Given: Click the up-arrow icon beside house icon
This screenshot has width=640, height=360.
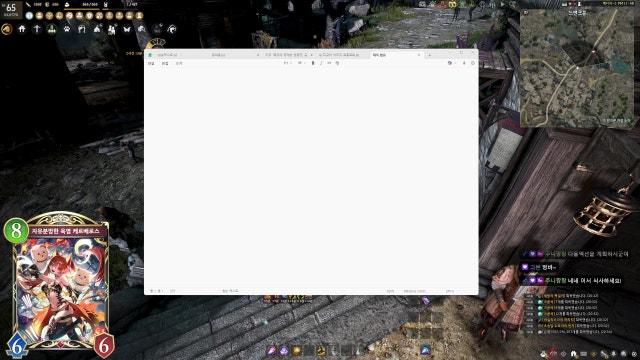Looking at the screenshot, I should [37, 29].
